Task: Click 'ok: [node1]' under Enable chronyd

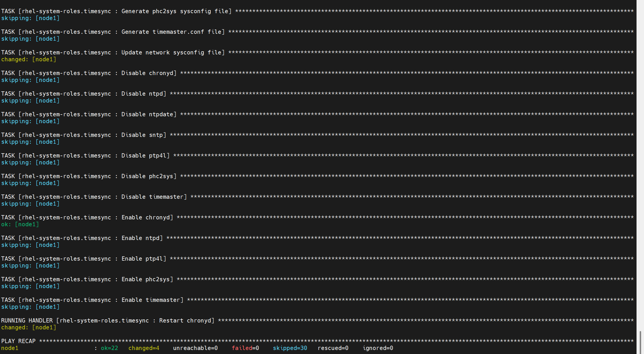Action: (20, 224)
